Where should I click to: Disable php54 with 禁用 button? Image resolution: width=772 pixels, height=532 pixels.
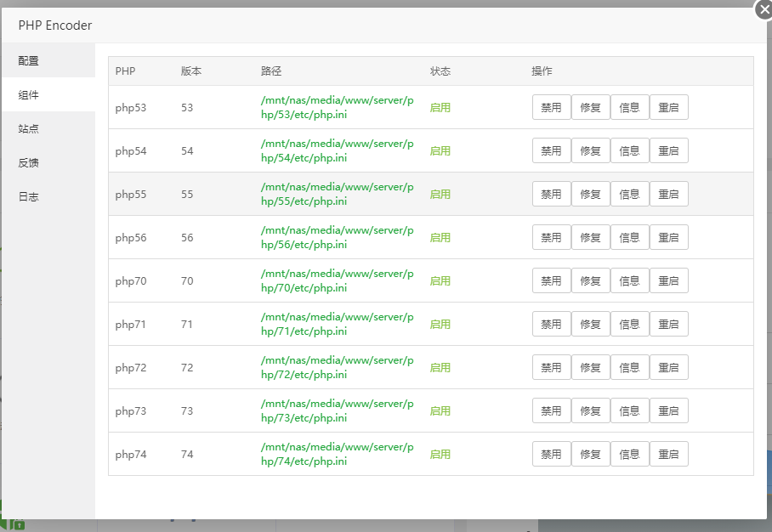coord(552,150)
